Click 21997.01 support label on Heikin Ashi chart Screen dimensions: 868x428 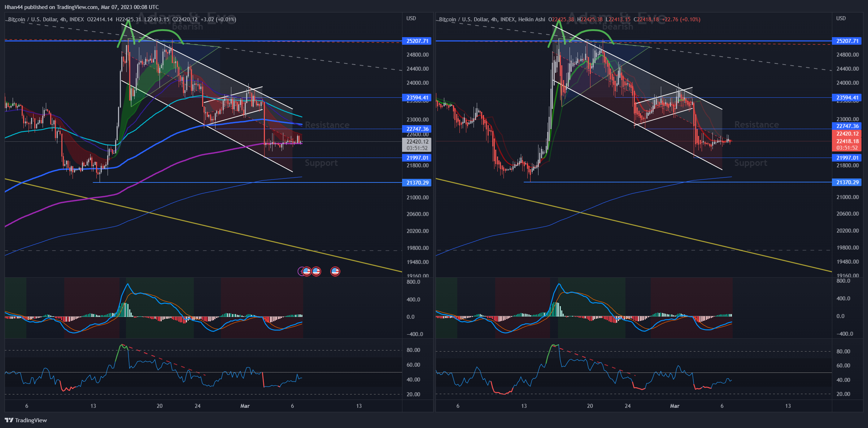[x=847, y=158]
